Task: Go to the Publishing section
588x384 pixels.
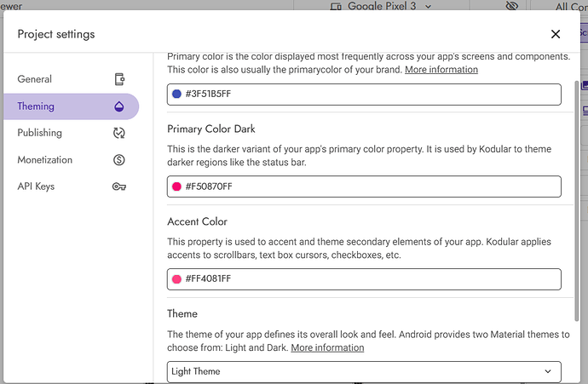Action: [x=39, y=133]
